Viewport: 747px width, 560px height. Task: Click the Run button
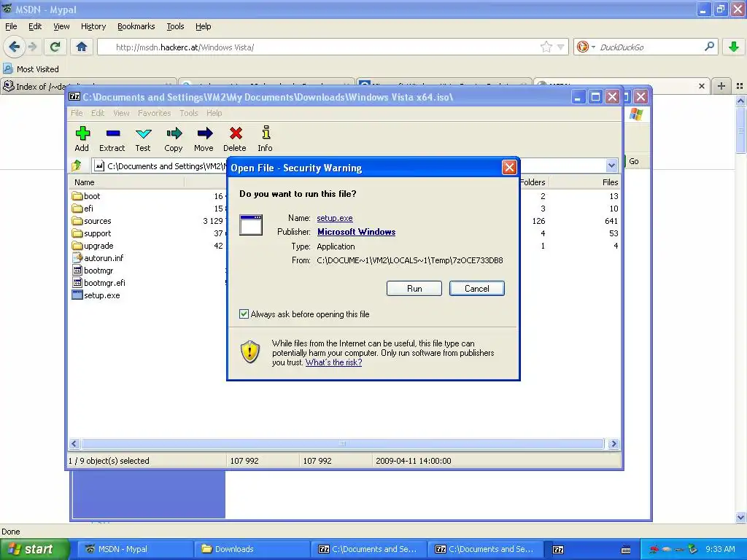[x=414, y=289]
